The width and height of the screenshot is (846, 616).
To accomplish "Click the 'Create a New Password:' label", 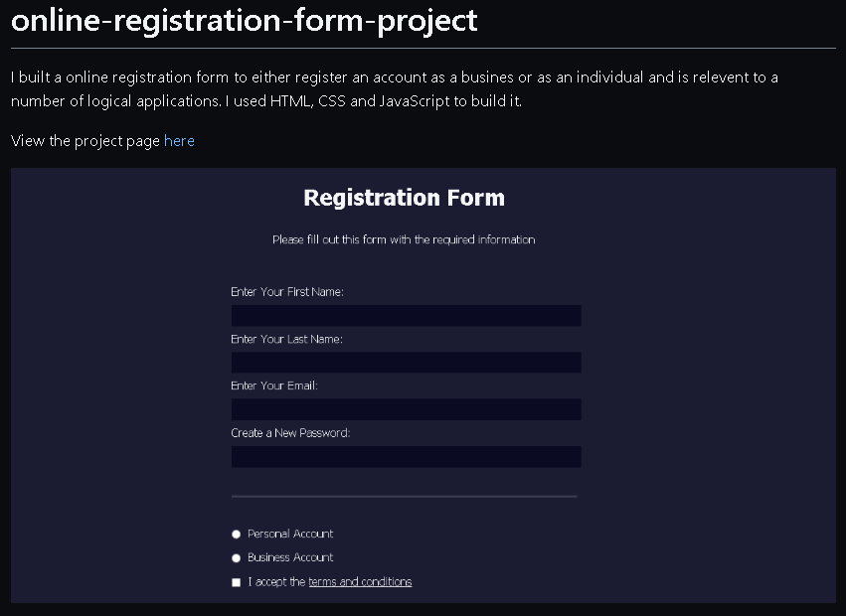I will [290, 433].
